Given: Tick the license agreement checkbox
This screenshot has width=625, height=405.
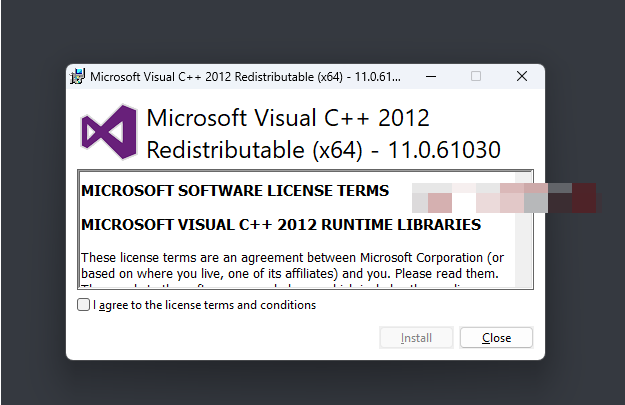Looking at the screenshot, I should pyautogui.click(x=83, y=305).
